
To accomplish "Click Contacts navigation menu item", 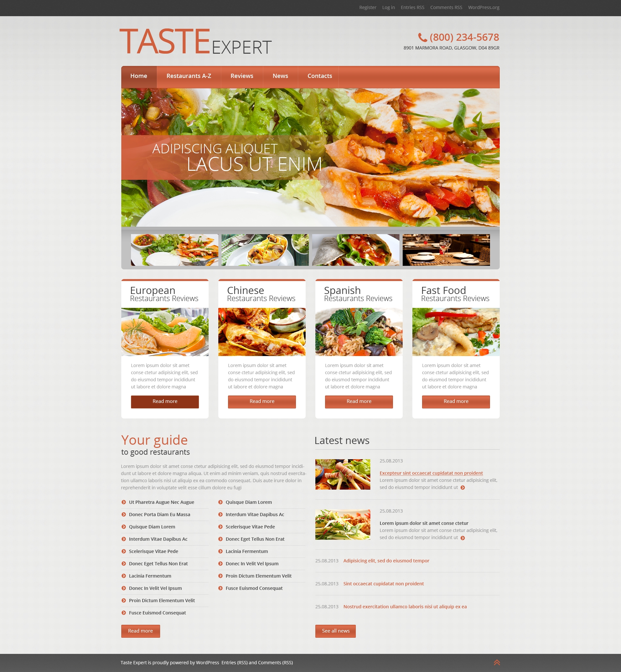I will tap(320, 76).
